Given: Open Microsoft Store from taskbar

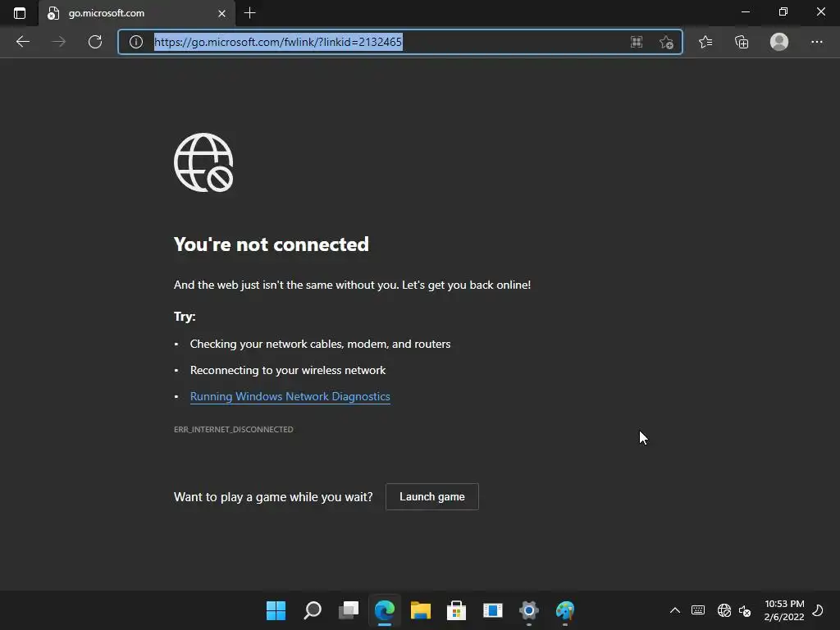Looking at the screenshot, I should [x=456, y=610].
